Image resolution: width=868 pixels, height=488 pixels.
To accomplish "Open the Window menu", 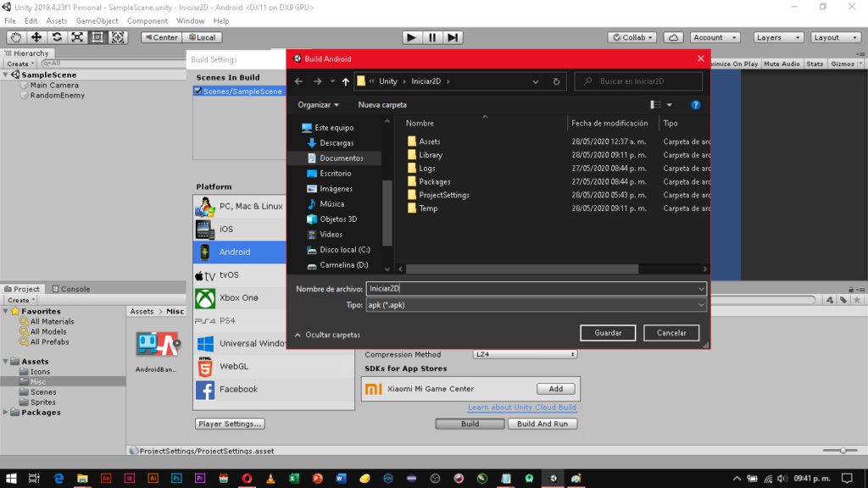I will pyautogui.click(x=191, y=20).
